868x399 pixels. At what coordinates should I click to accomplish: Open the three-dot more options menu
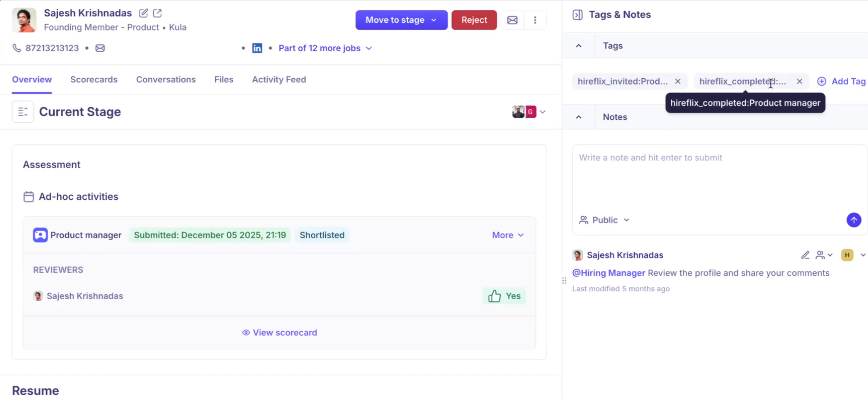pos(535,20)
